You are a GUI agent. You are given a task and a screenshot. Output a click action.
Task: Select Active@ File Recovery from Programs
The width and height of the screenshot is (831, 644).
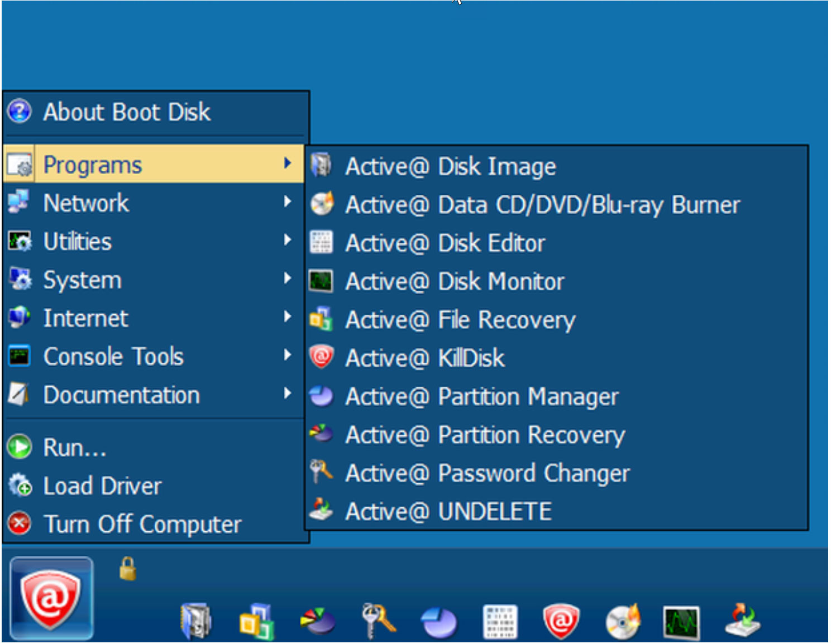(460, 320)
